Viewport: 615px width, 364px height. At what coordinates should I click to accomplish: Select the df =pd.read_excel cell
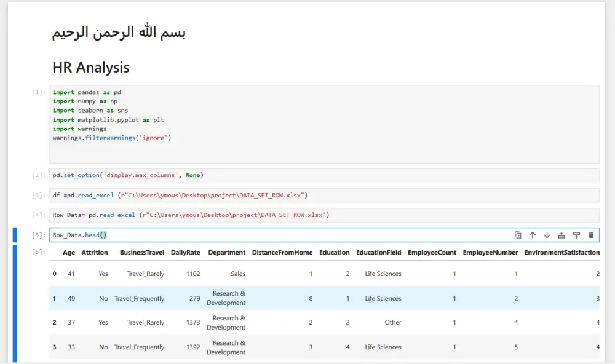[324, 196]
